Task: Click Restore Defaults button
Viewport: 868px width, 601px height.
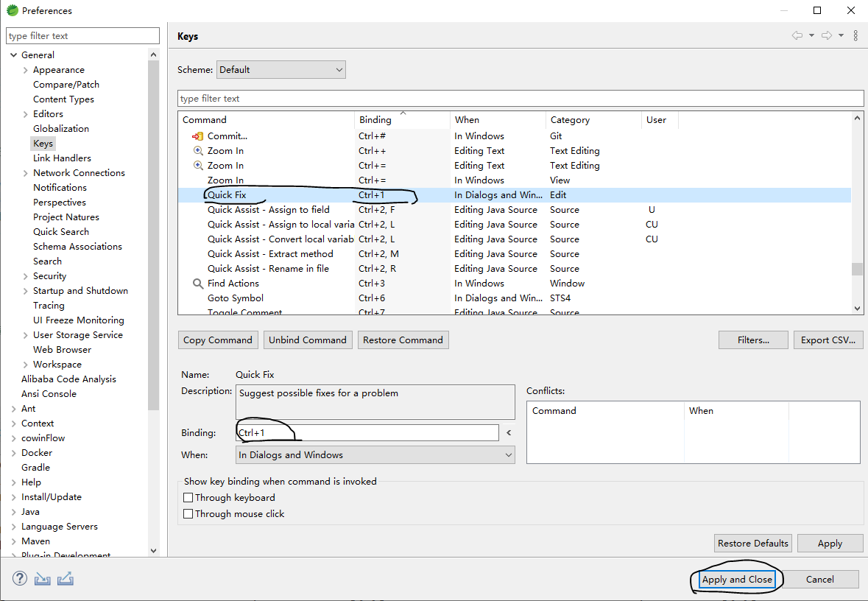Action: pos(753,544)
